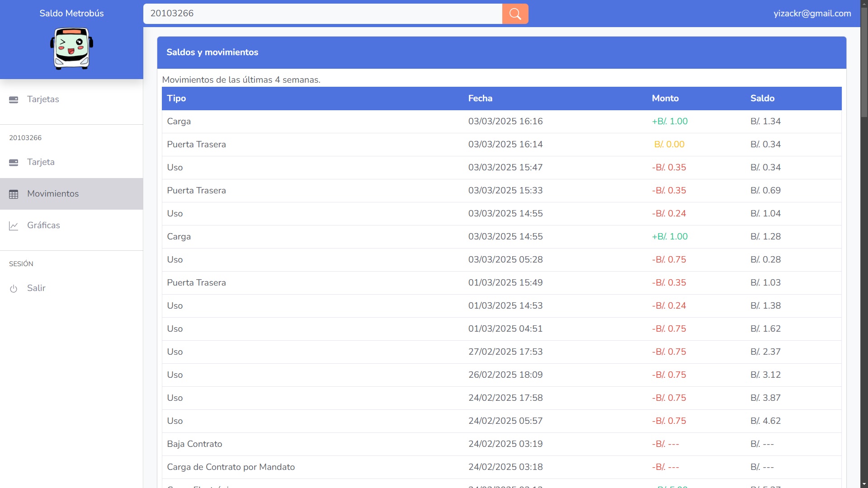Viewport: 868px width, 488px height.
Task: Click the Metrobús bus mascot logo
Action: tap(71, 48)
